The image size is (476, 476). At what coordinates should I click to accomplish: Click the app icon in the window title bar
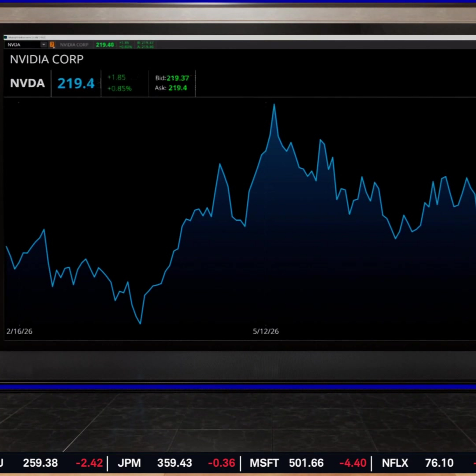5,37
